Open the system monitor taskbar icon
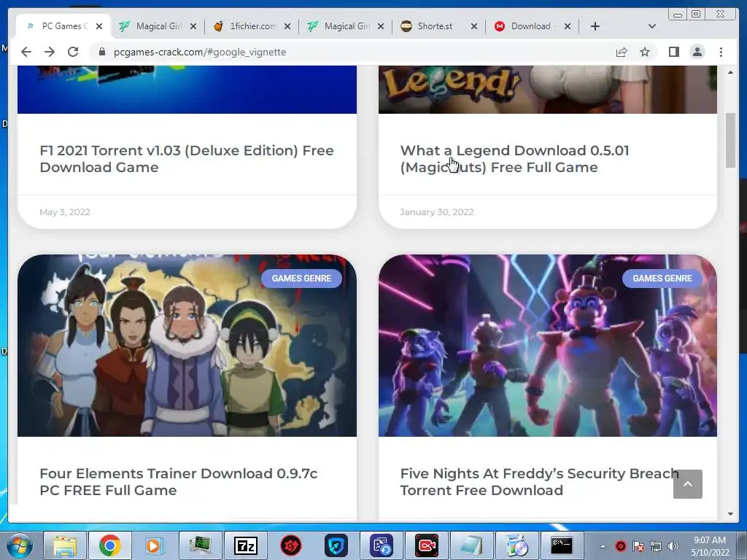Screen dimensions: 747x560 coord(200,545)
